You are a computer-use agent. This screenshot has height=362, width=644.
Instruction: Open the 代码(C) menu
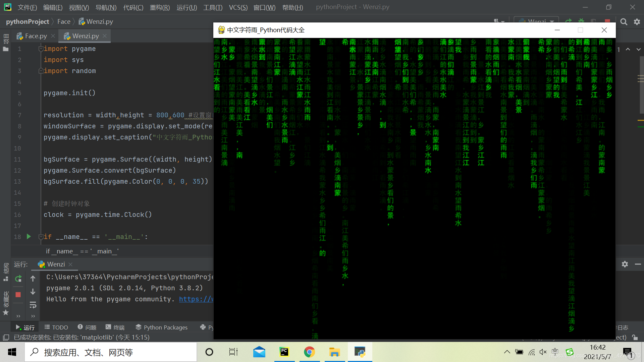point(133,7)
